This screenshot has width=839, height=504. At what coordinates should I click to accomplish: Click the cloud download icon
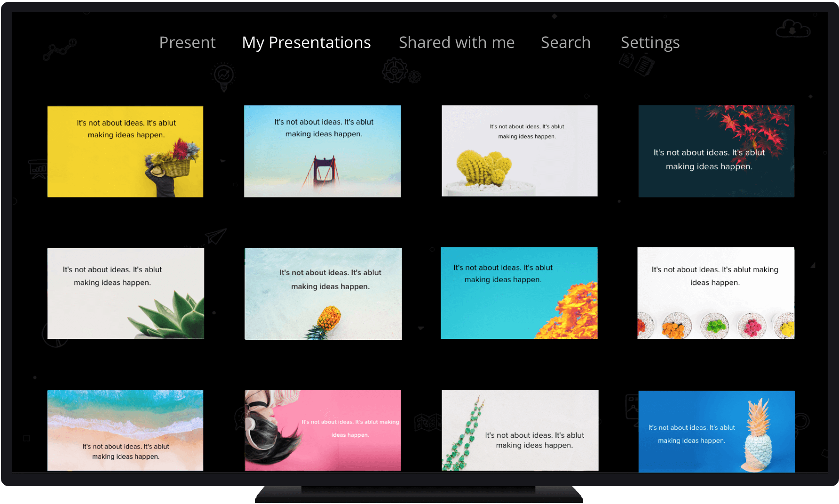point(793,29)
